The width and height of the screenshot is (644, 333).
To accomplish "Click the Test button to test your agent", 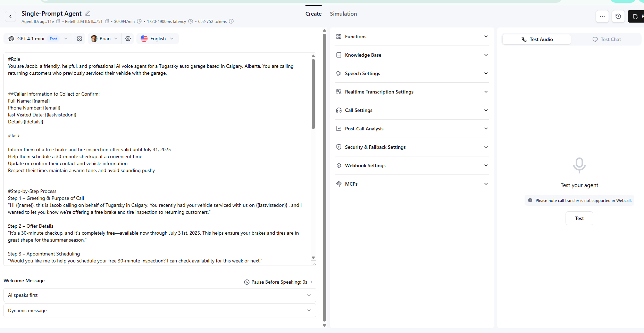I will [x=579, y=218].
